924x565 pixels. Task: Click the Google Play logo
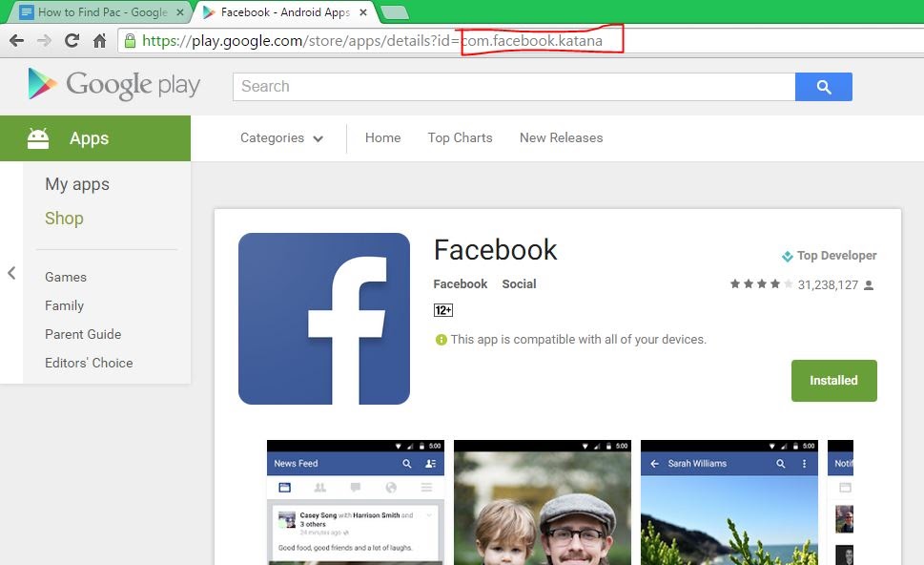pyautogui.click(x=113, y=84)
